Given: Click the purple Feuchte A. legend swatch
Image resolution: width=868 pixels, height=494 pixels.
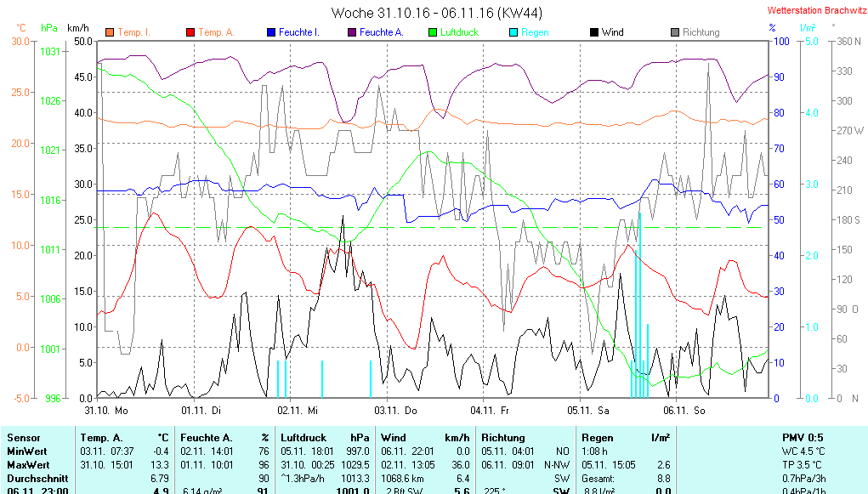Looking at the screenshot, I should tap(351, 32).
